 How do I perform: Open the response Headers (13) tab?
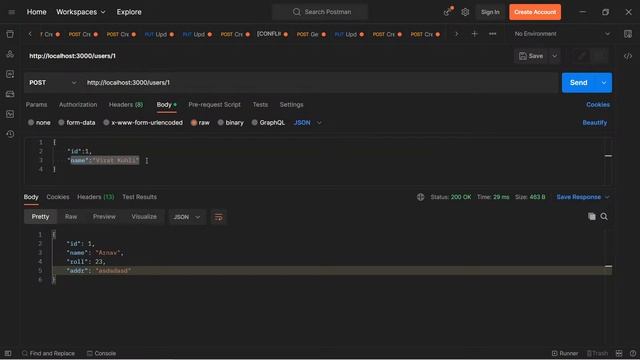(x=96, y=197)
